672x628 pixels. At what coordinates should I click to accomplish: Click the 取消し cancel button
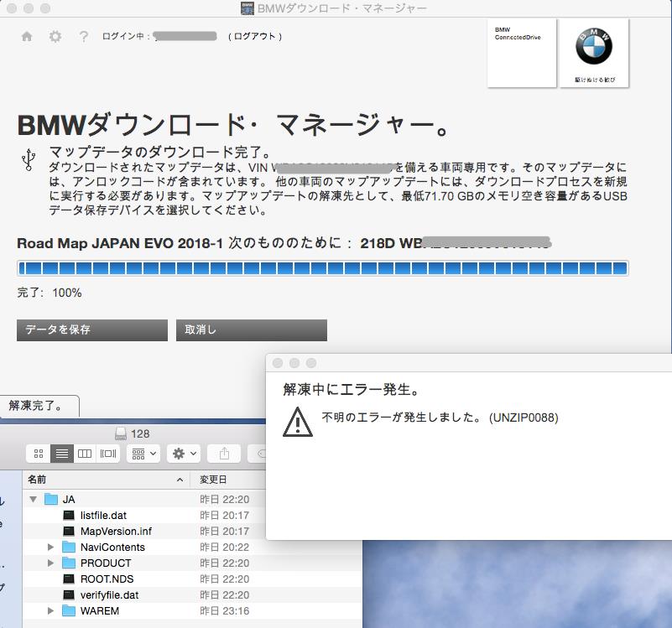252,330
